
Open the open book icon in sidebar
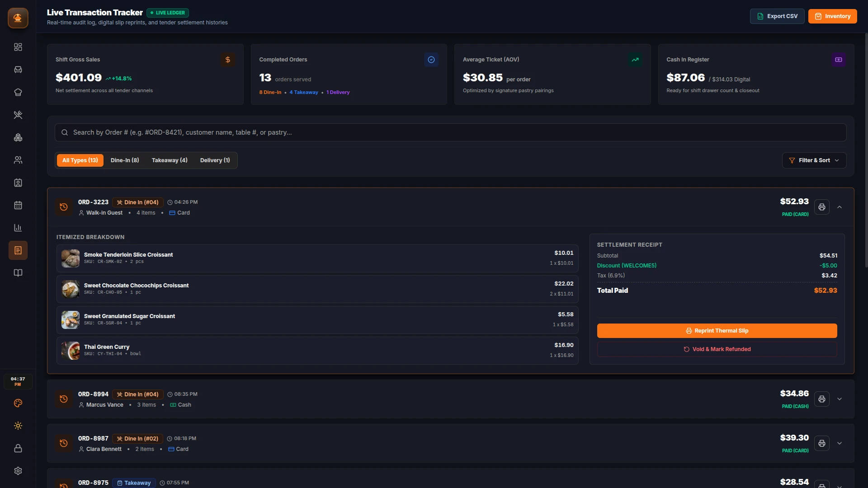pos(18,273)
